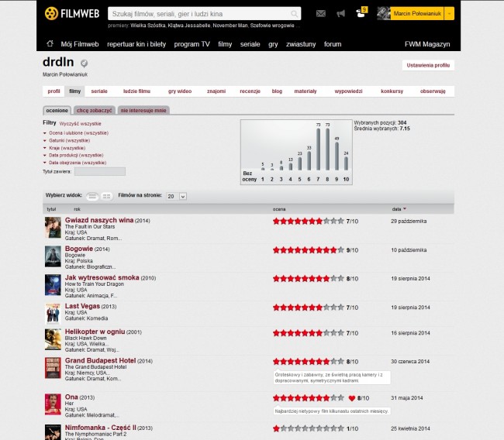Open repertuar kin i bilety
The height and width of the screenshot is (440, 504).
coord(136,44)
